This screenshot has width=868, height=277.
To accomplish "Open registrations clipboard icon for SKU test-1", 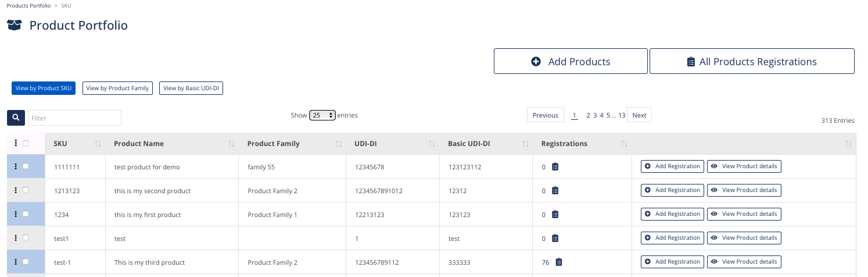I will pos(559,262).
